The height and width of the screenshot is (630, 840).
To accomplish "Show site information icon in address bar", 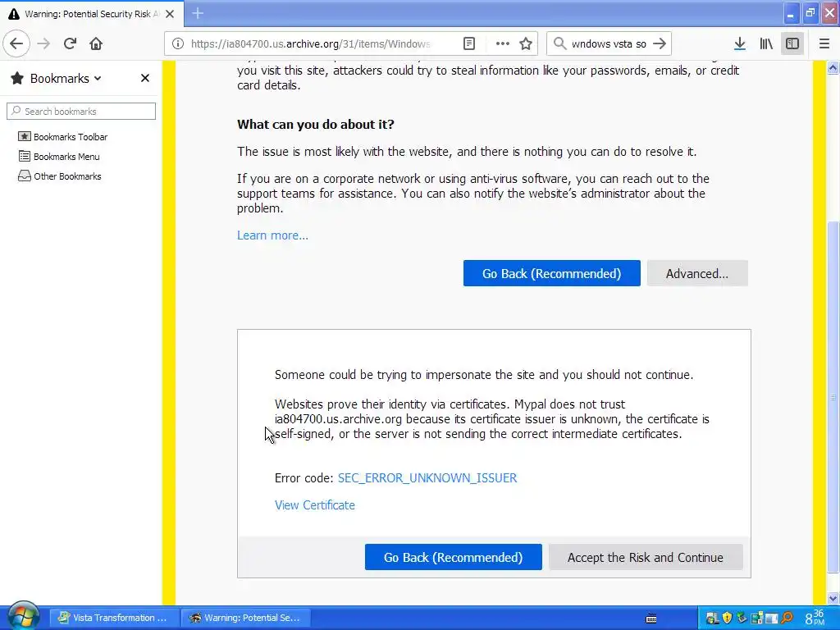I will 178,43.
